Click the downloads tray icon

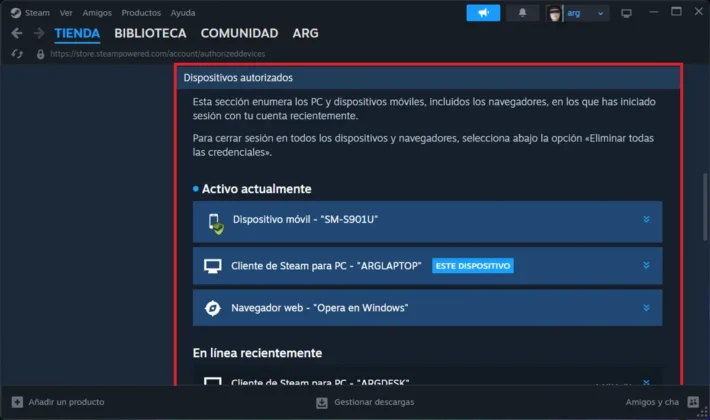point(321,402)
